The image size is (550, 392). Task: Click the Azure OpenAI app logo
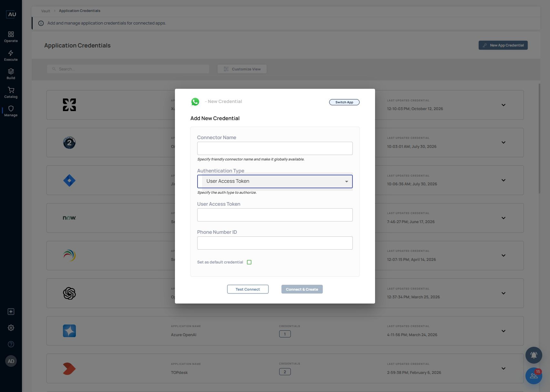click(x=69, y=331)
